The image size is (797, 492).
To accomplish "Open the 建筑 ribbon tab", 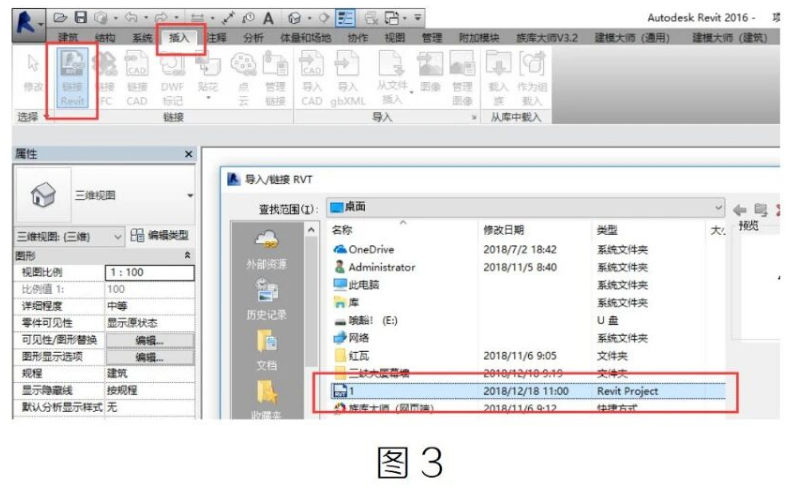I will pos(68,38).
